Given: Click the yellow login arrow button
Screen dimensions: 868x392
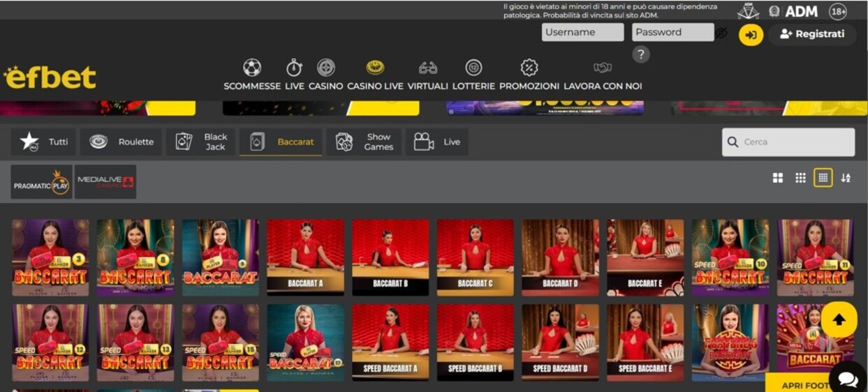Looking at the screenshot, I should [751, 35].
